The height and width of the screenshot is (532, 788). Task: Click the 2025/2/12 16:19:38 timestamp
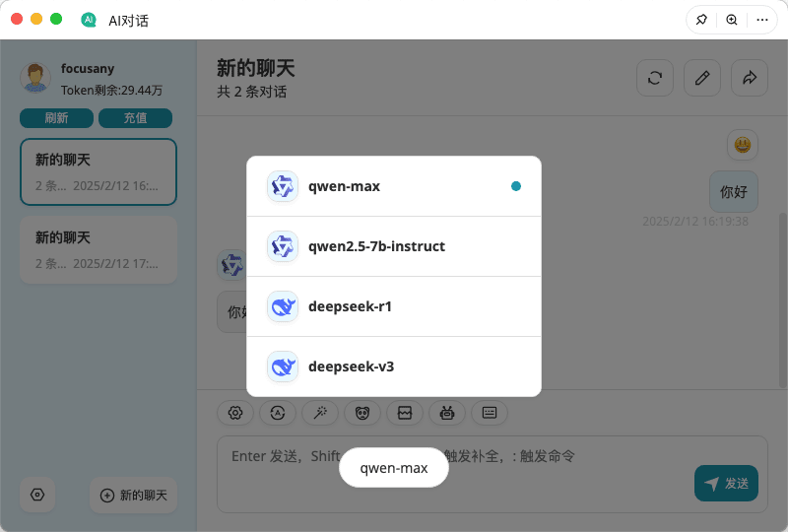[695, 222]
